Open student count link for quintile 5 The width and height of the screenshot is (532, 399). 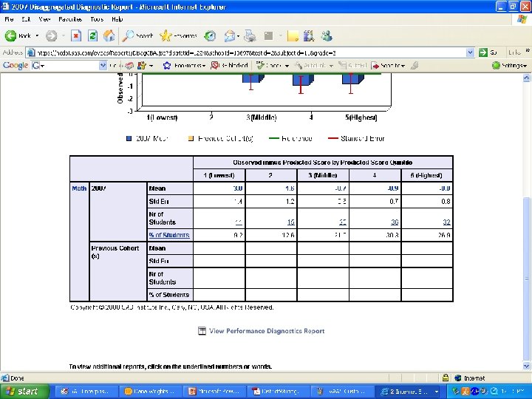coord(446,222)
